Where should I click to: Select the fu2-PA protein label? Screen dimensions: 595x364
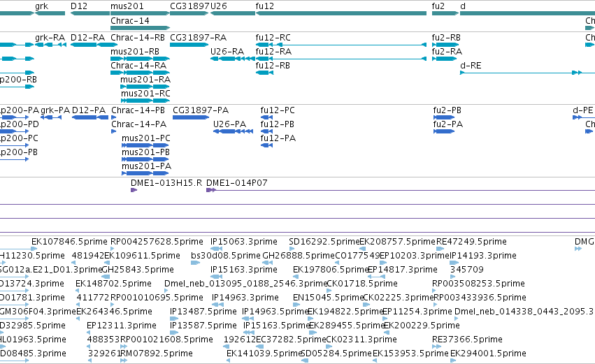(448, 124)
